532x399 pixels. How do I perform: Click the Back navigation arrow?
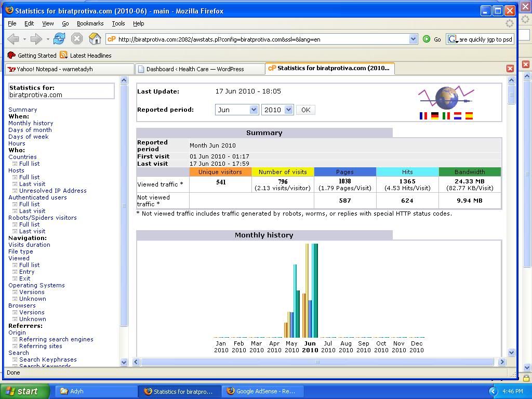[14, 39]
